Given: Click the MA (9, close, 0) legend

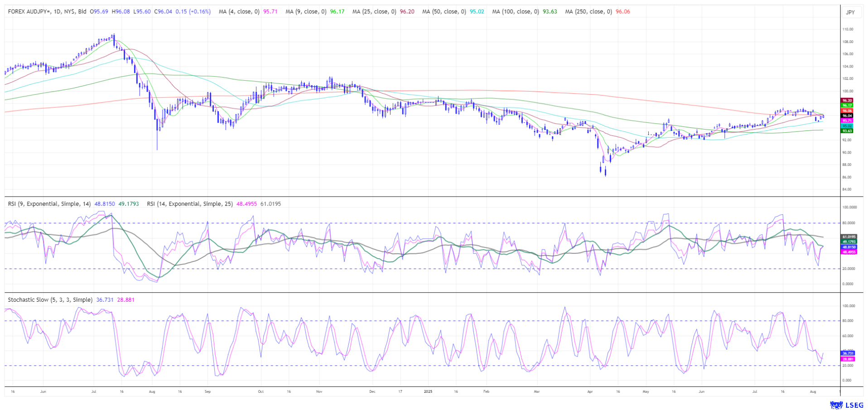Looking at the screenshot, I should (x=306, y=12).
